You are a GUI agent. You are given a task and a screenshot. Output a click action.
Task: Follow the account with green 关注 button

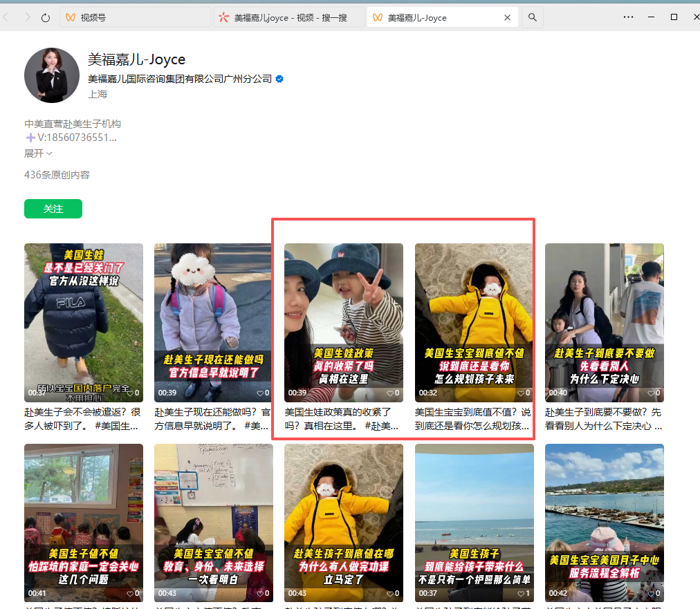pyautogui.click(x=53, y=209)
